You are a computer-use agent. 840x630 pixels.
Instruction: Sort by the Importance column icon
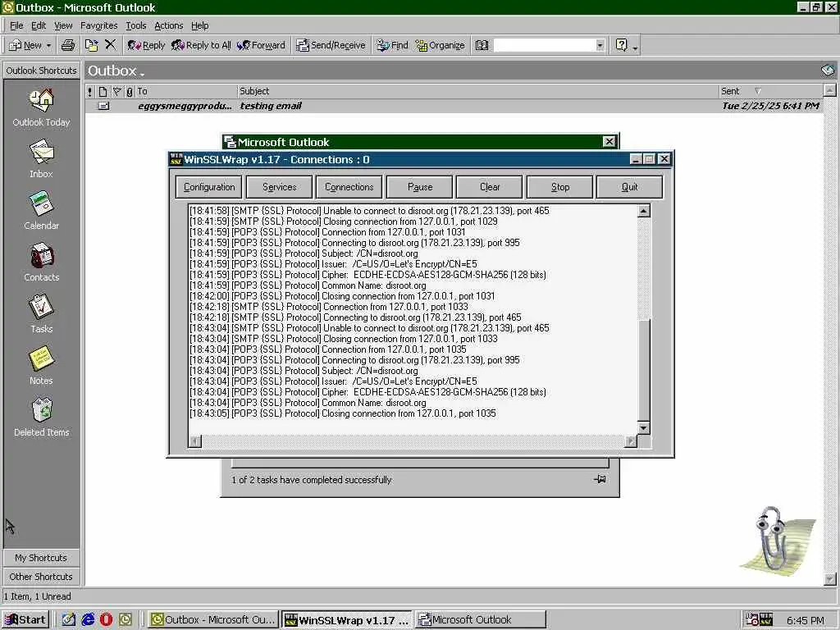tap(90, 92)
